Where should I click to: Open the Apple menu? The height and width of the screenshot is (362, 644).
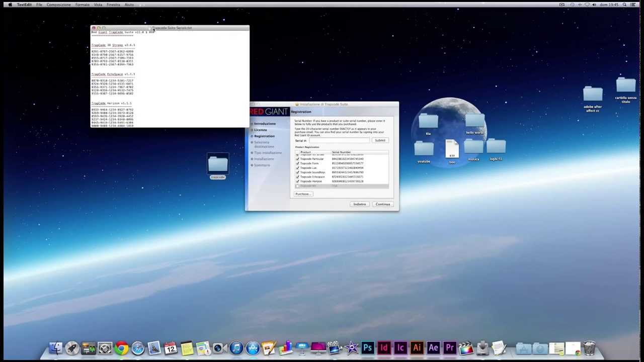point(10,5)
